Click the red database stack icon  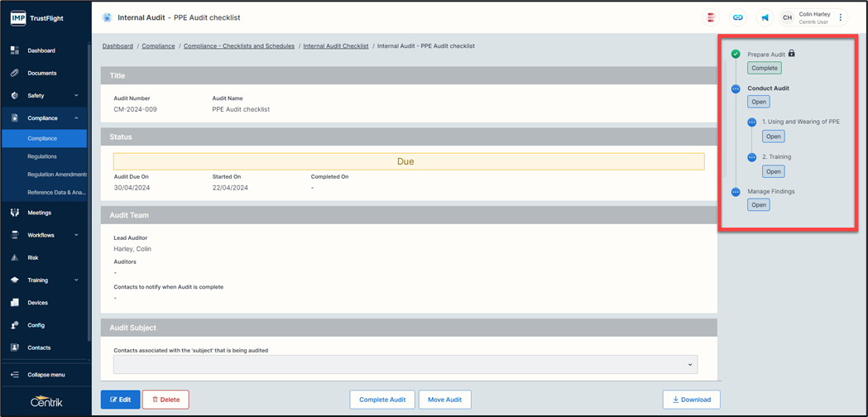[712, 17]
